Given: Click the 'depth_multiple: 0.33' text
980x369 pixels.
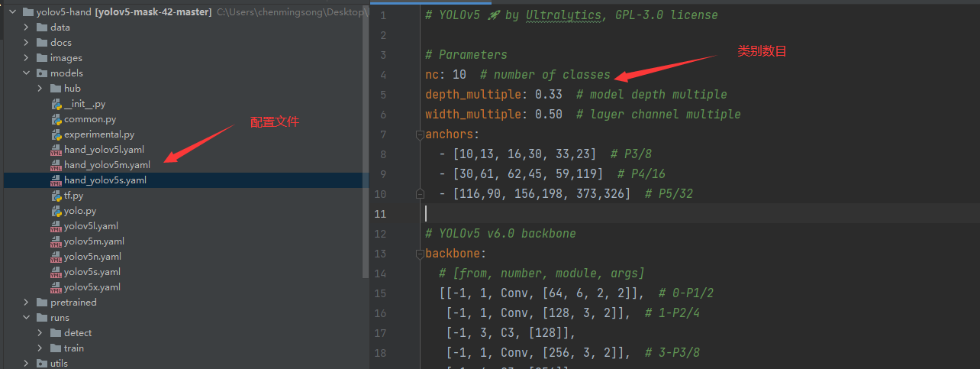Looking at the screenshot, I should [494, 95].
